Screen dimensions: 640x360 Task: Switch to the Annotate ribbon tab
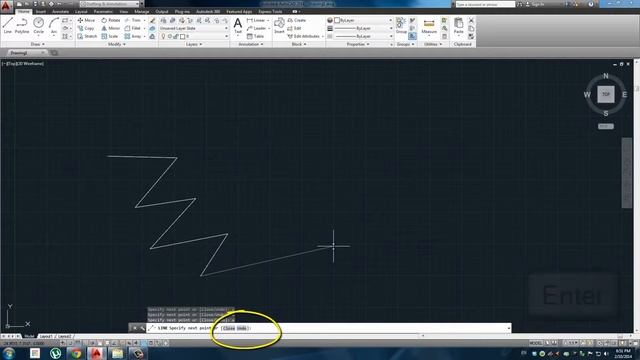pyautogui.click(x=60, y=11)
